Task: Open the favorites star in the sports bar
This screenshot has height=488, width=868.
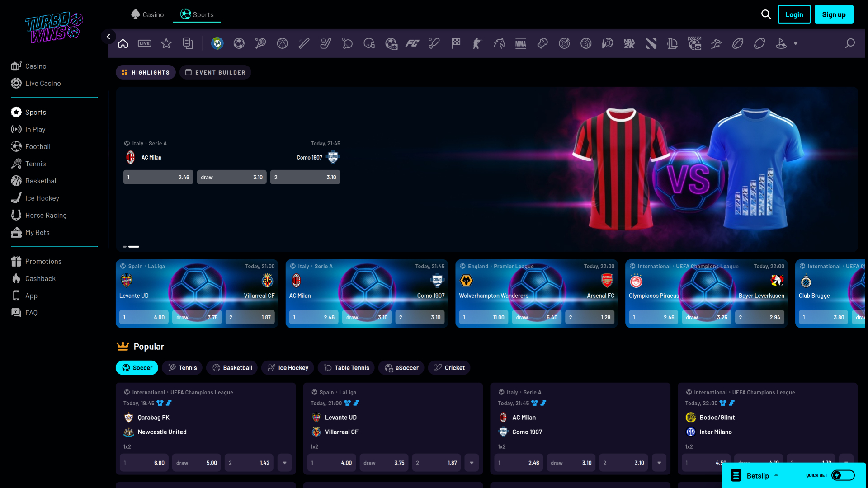Action: (166, 43)
